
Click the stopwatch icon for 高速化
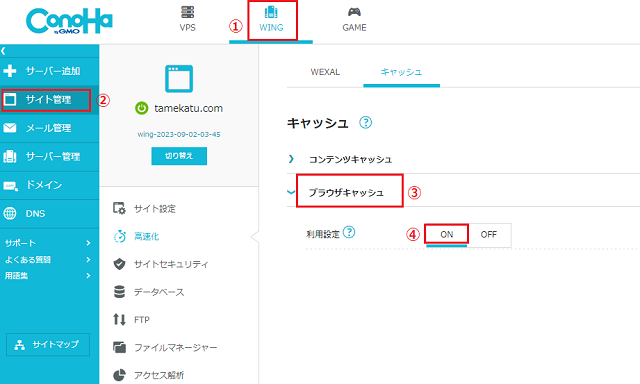120,236
